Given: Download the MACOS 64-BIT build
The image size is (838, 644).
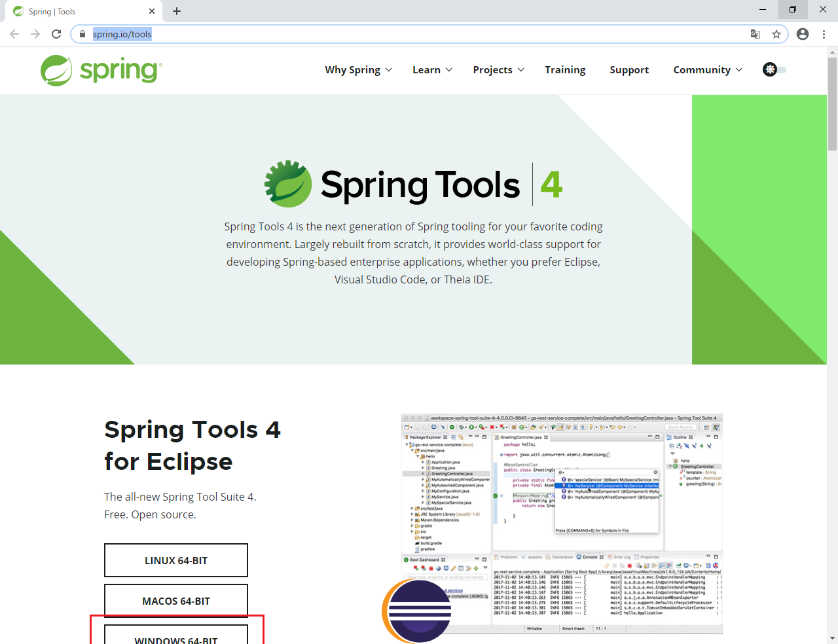Looking at the screenshot, I should [x=176, y=601].
